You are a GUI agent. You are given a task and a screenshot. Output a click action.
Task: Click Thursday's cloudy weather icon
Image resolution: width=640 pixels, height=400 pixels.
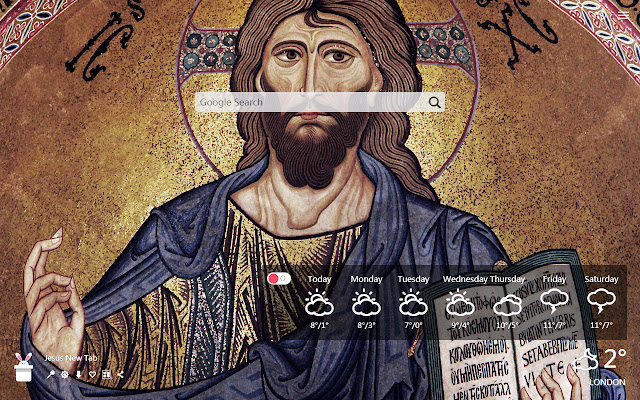tap(507, 305)
